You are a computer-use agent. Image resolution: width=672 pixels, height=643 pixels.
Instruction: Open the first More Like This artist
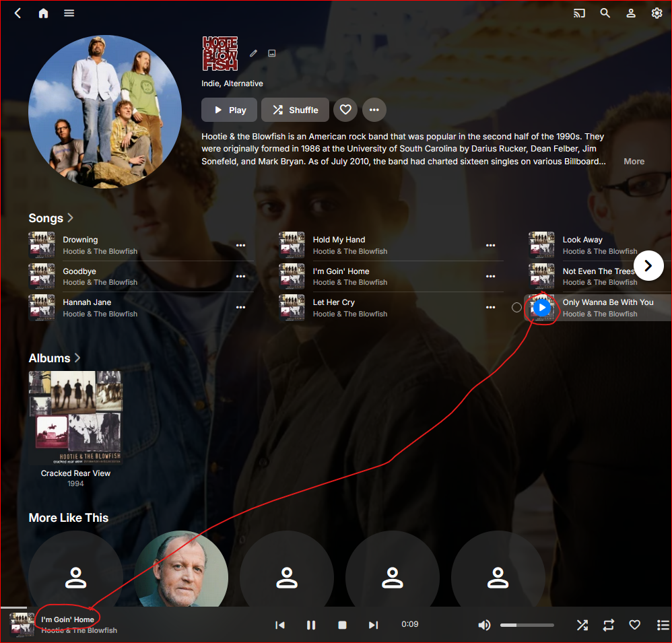[75, 570]
